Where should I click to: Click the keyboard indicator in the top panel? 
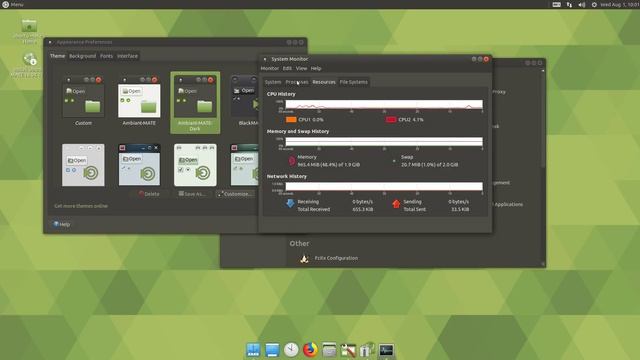pyautogui.click(x=556, y=4)
